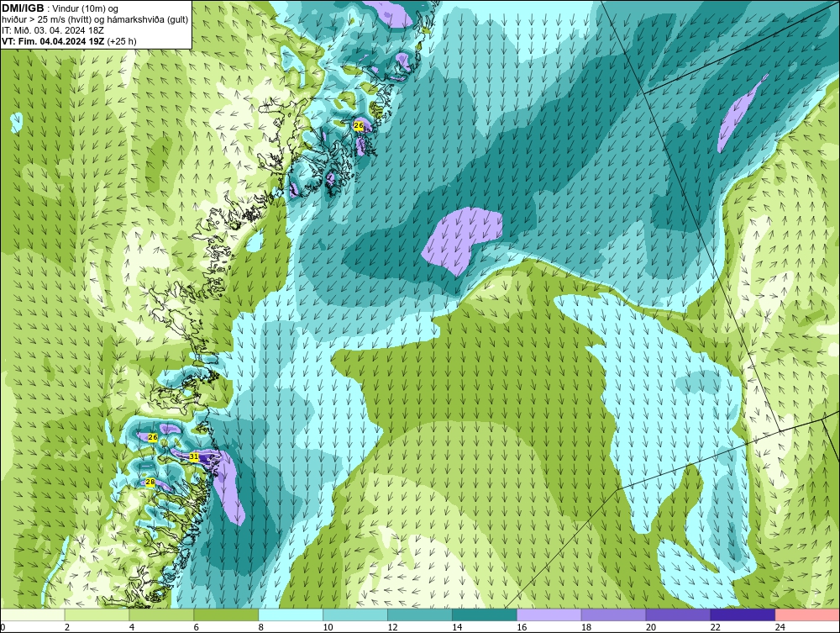Click the 2–4 m/s legend color swatch
This screenshot has height=633, width=840.
point(97,615)
